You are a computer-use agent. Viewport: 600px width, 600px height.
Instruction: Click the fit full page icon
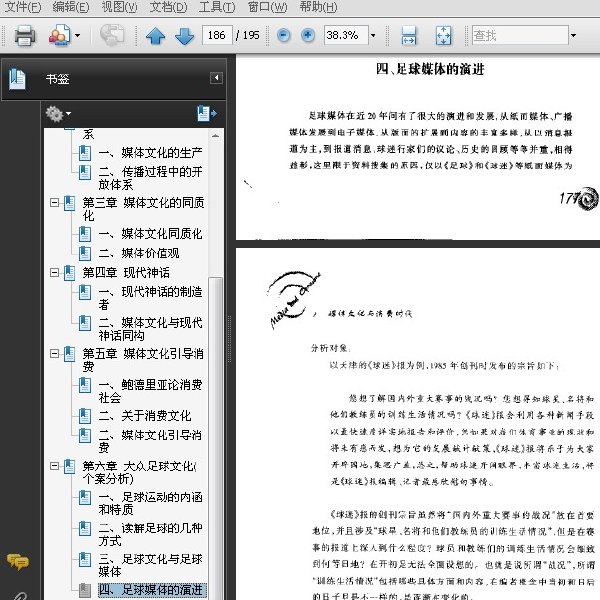coord(443,36)
